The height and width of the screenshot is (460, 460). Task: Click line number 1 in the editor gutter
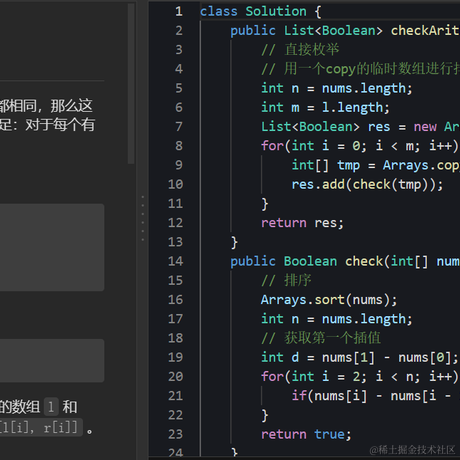point(179,11)
